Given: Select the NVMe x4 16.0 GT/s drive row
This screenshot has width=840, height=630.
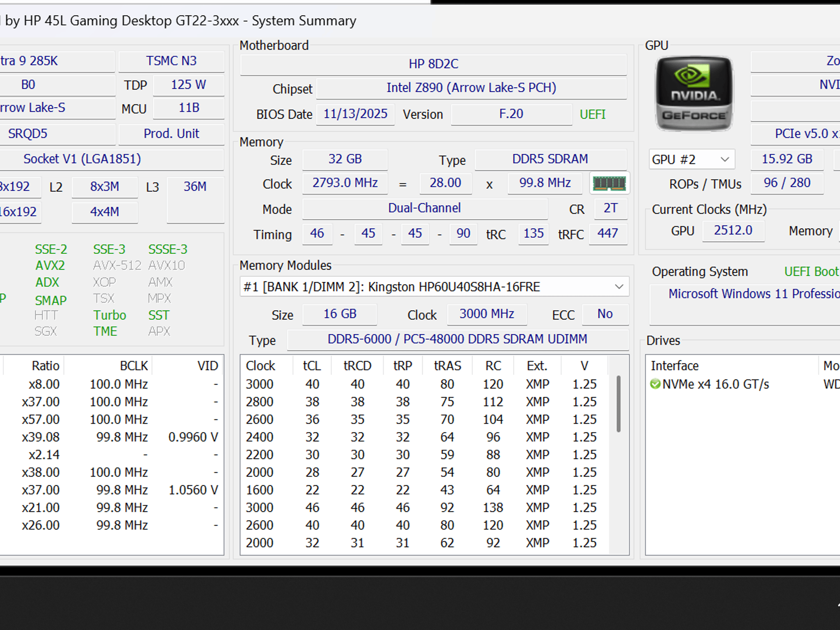Looking at the screenshot, I should 743,384.
